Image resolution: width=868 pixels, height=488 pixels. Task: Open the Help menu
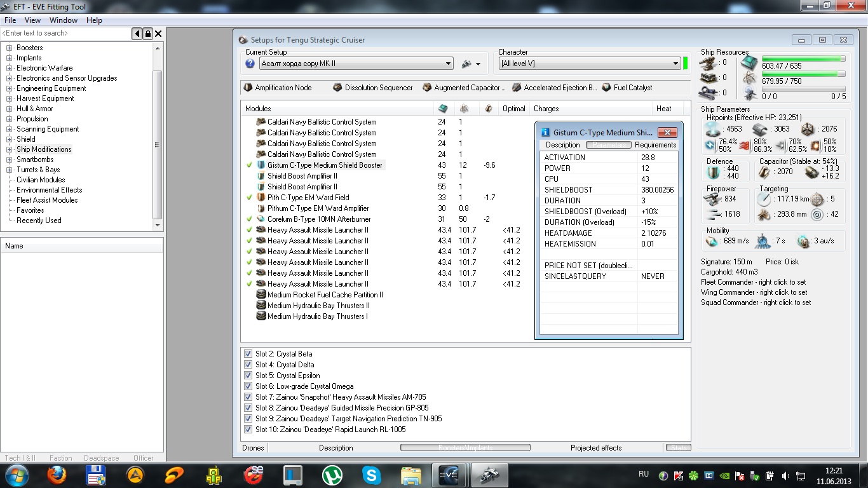94,20
